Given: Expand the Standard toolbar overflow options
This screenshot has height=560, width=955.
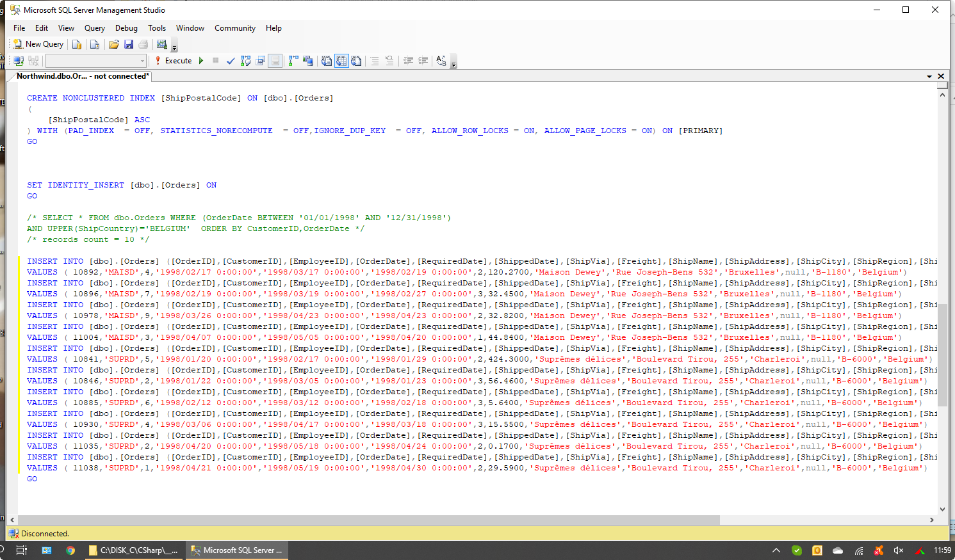Looking at the screenshot, I should coord(174,46).
